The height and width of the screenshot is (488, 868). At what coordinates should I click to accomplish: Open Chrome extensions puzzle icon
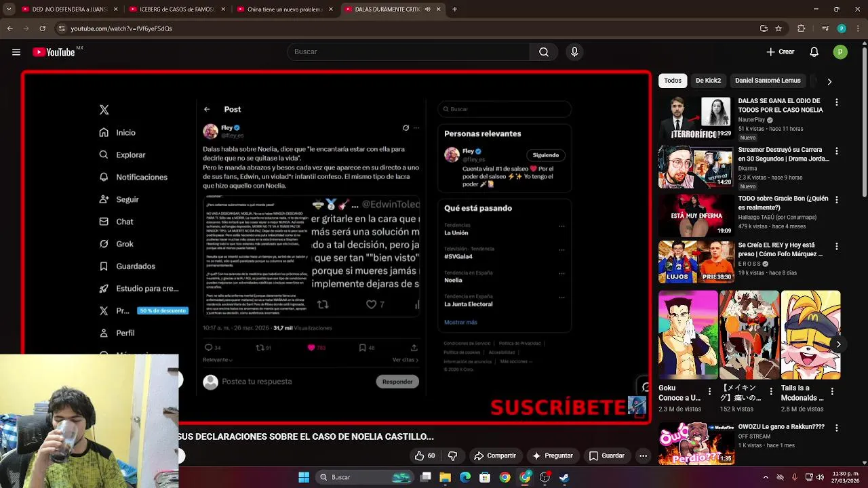tap(802, 28)
